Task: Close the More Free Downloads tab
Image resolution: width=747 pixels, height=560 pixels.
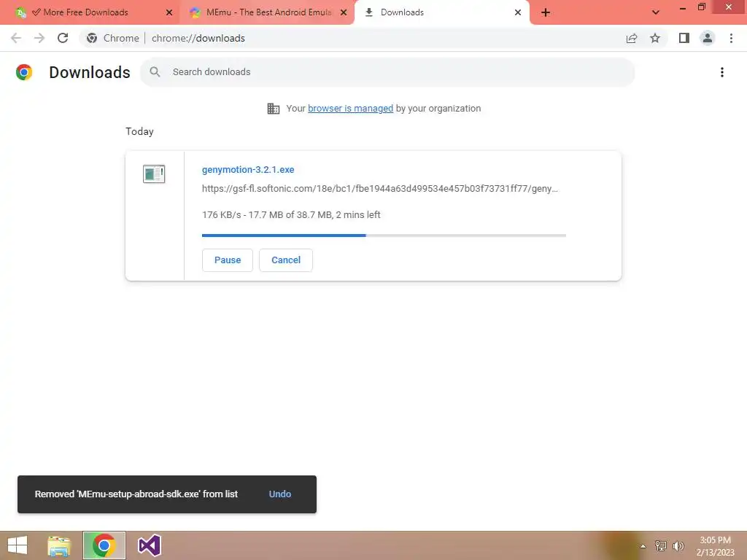Action: point(169,12)
